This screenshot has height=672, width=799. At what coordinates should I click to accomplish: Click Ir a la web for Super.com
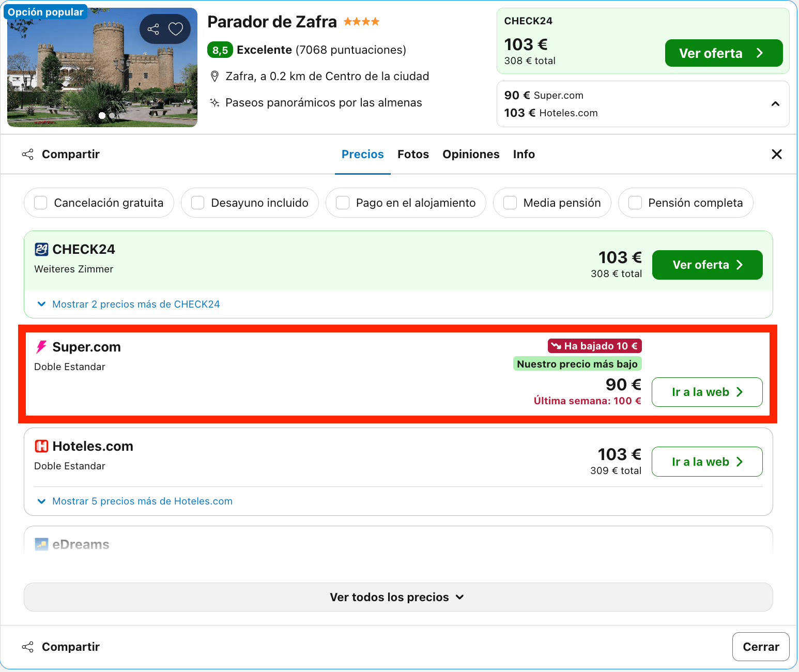(707, 392)
